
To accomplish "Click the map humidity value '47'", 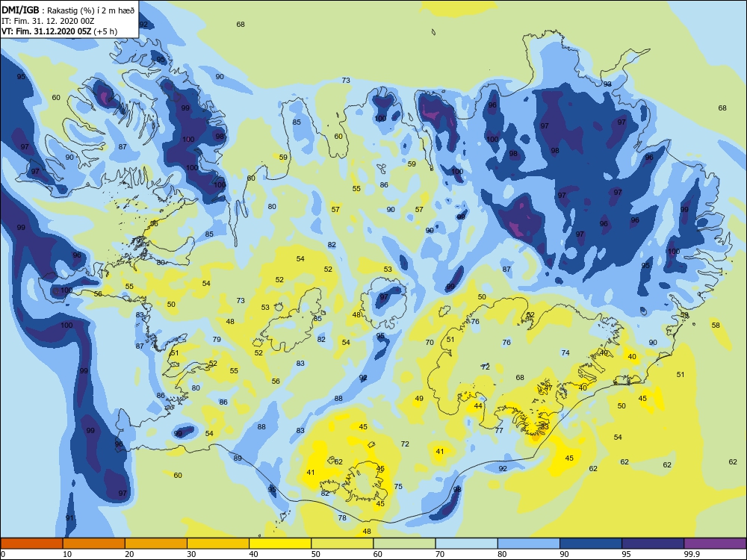I will pyautogui.click(x=548, y=388).
